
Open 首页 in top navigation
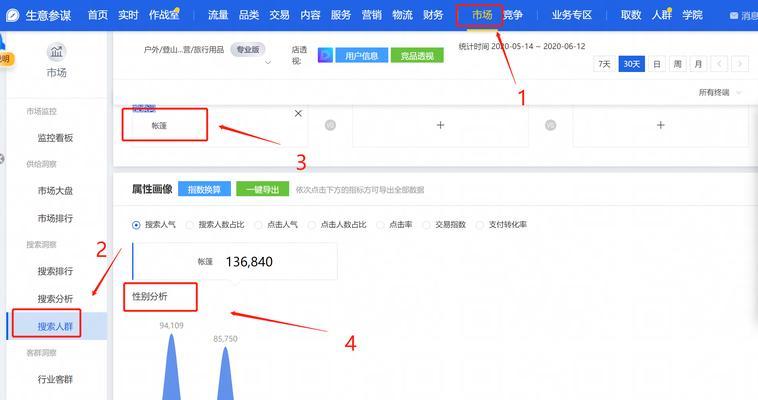tap(98, 15)
